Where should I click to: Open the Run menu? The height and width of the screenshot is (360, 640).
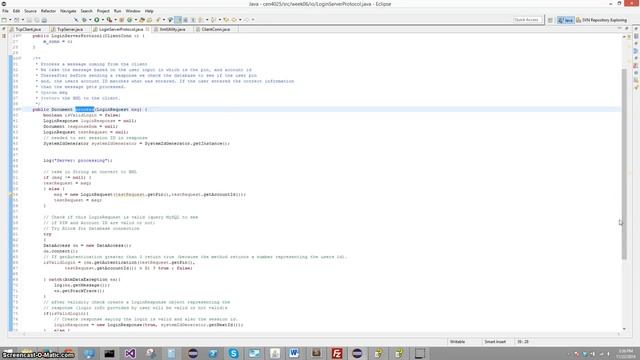pos(118,11)
